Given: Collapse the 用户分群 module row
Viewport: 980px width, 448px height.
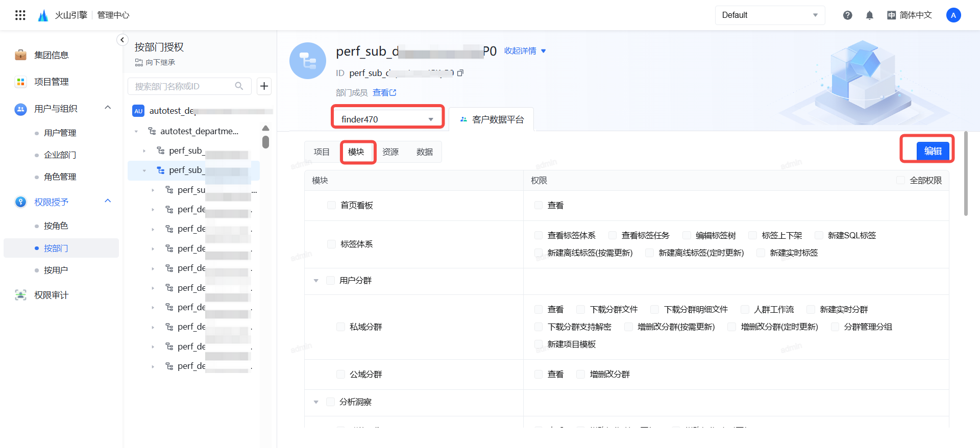Looking at the screenshot, I should [x=316, y=281].
